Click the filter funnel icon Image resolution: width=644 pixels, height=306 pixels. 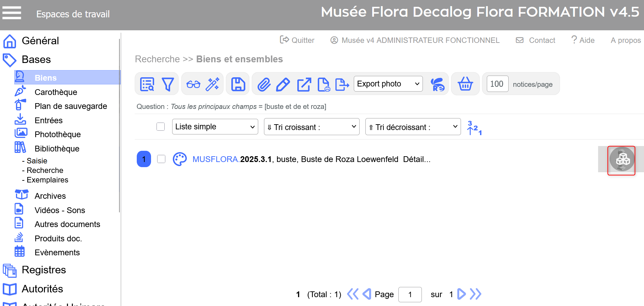click(x=167, y=84)
